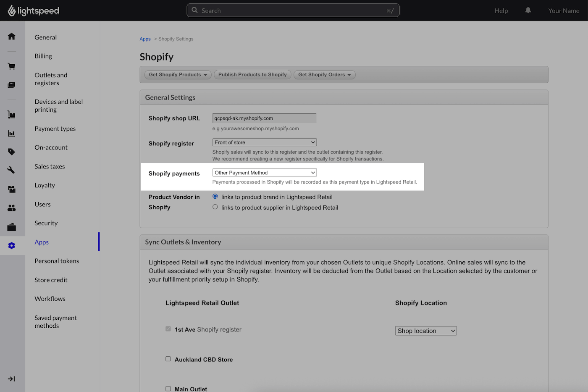Click the Setup gear icon
The image size is (588, 392).
point(12,245)
